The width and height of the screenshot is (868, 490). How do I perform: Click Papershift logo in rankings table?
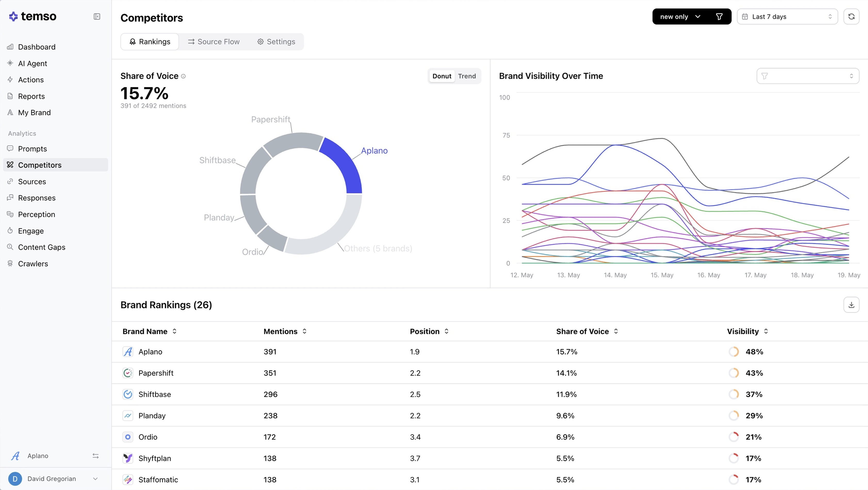pos(128,373)
